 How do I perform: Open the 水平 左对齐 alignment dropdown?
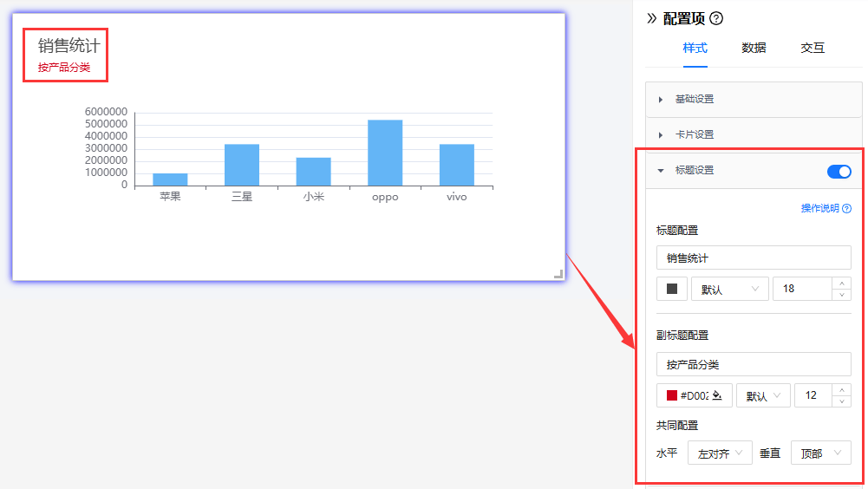(720, 453)
